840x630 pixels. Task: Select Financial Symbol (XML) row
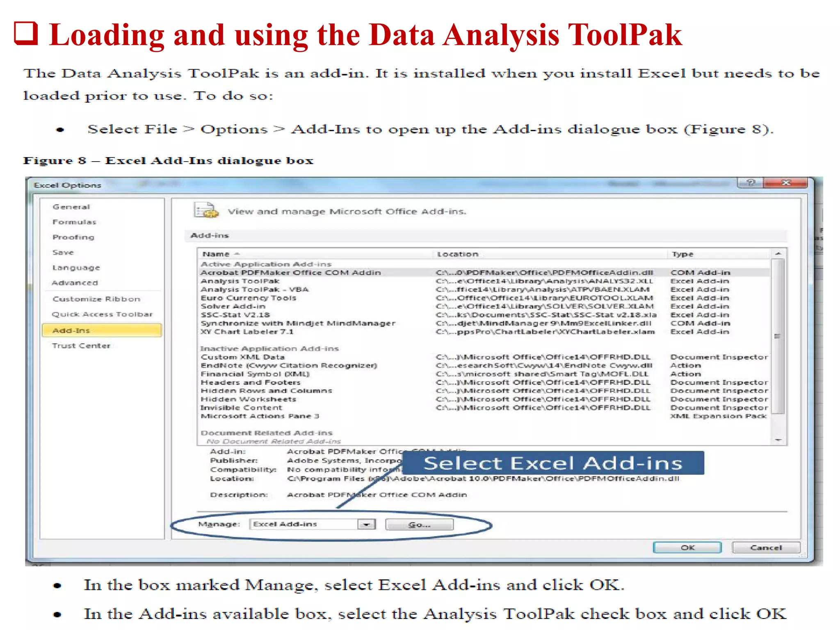[484, 374]
